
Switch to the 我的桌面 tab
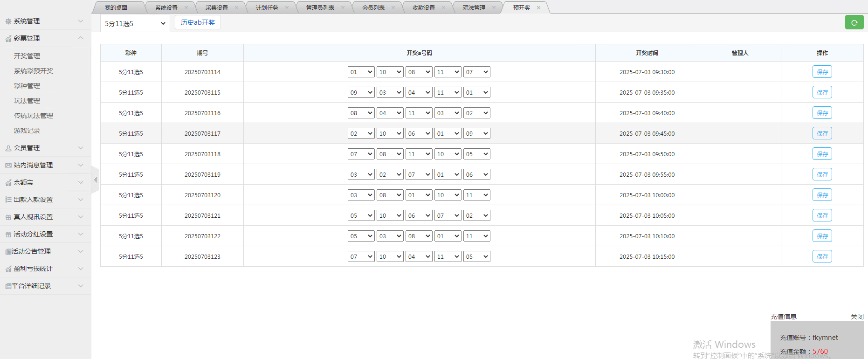pyautogui.click(x=116, y=7)
